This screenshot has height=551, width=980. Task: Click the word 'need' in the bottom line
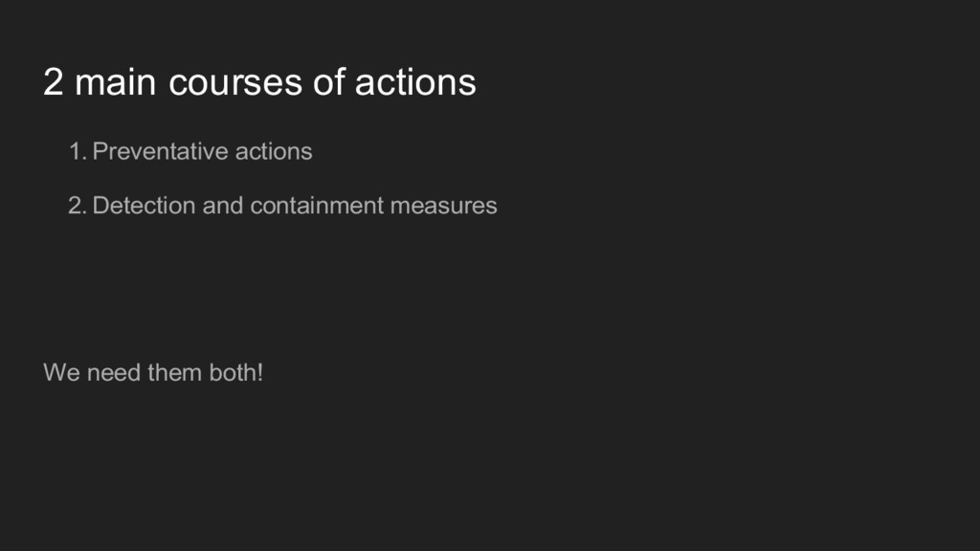(113, 373)
